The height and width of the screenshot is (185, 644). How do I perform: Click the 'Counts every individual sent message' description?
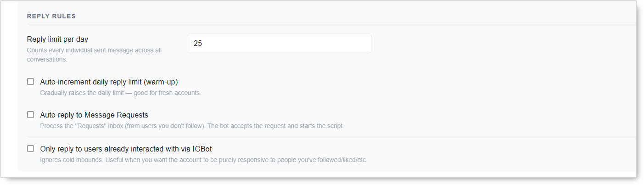[x=94, y=55]
